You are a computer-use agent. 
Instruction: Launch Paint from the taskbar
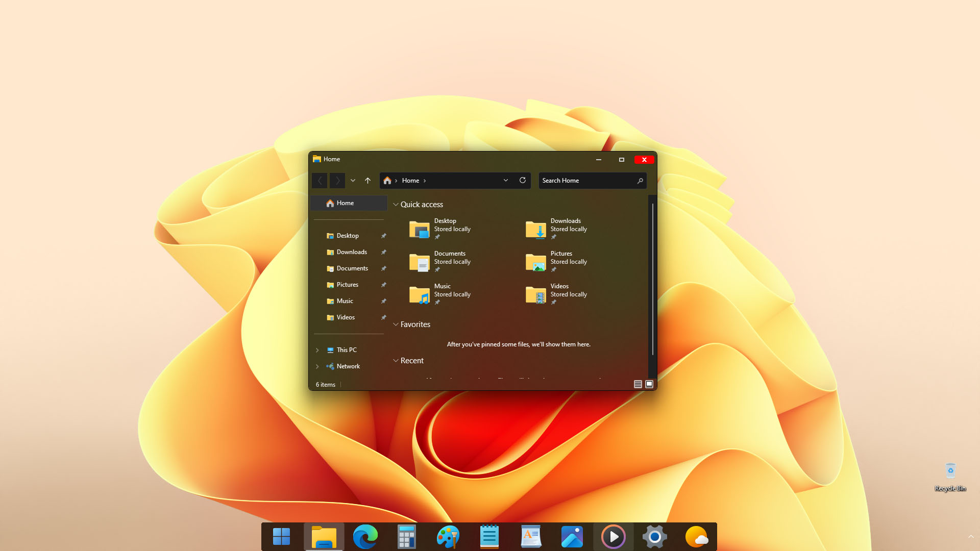pyautogui.click(x=448, y=536)
